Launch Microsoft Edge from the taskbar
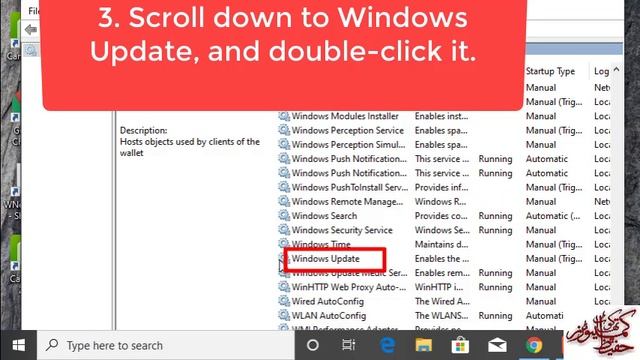Viewport: 640px width, 360px height. (387, 345)
